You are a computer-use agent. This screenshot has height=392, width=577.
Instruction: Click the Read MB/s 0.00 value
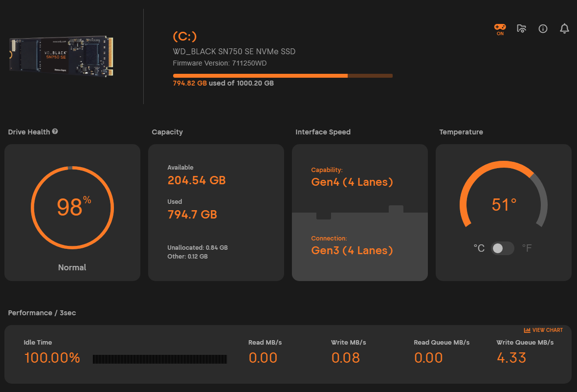[x=263, y=358]
